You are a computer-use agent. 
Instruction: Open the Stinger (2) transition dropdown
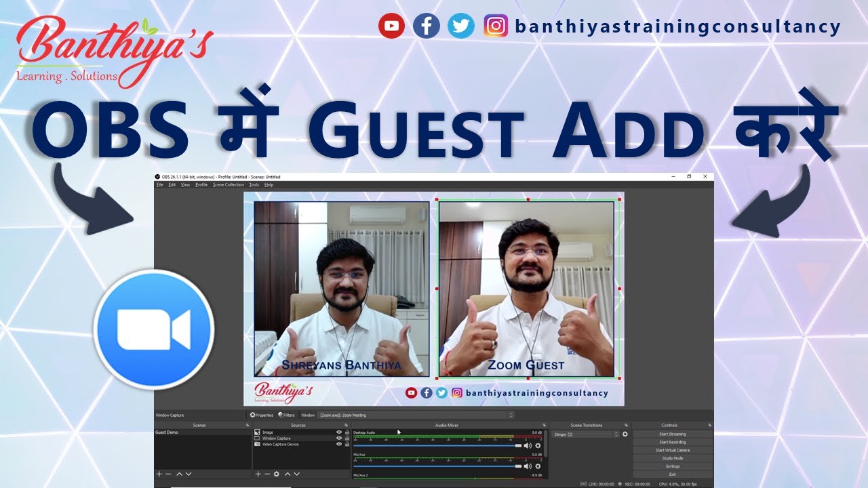pyautogui.click(x=586, y=434)
